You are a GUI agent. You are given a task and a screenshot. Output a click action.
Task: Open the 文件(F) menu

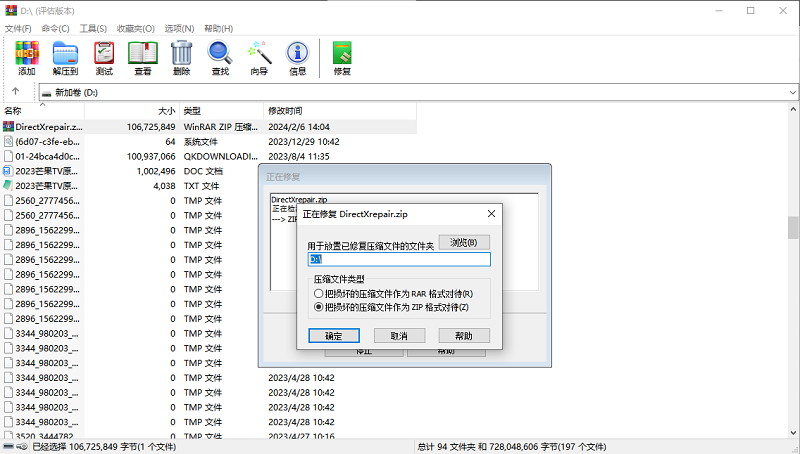[19, 28]
